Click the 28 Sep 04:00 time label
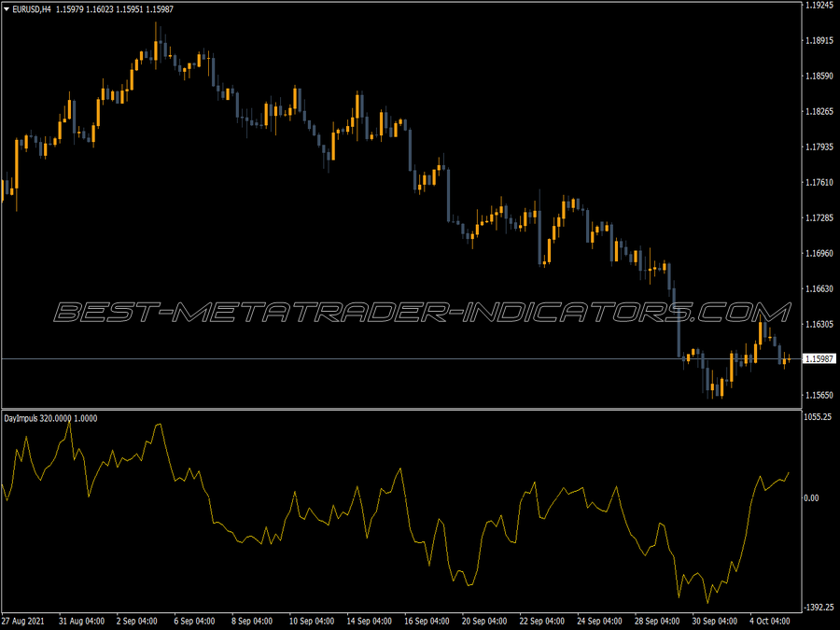 coord(657,622)
